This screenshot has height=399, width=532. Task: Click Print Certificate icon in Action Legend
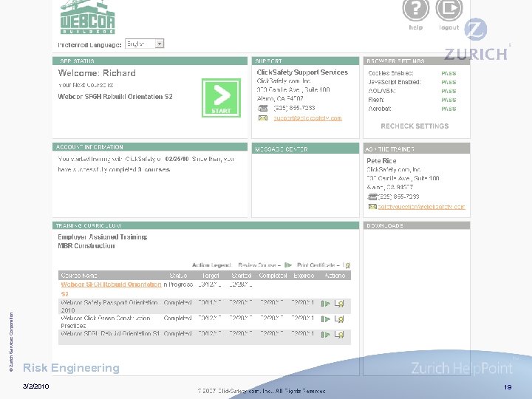[347, 265]
